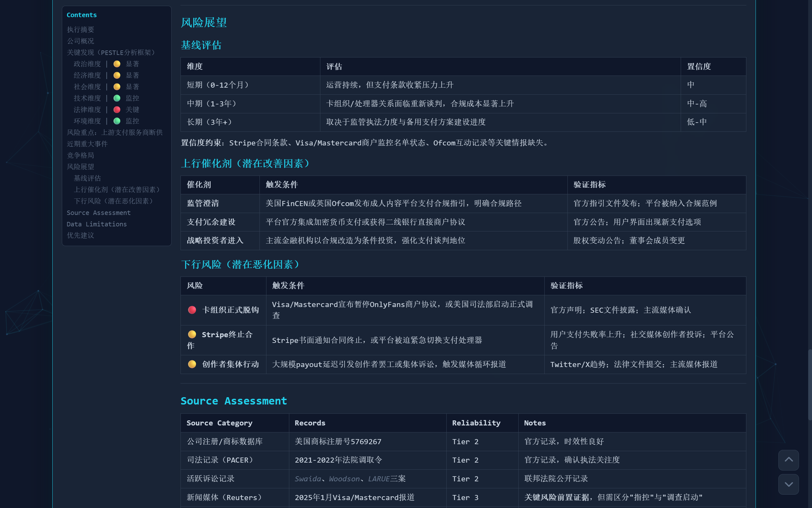Click cell 股权变动公告；董事会成员变更
The height and width of the screenshot is (508, 812).
click(x=657, y=241)
